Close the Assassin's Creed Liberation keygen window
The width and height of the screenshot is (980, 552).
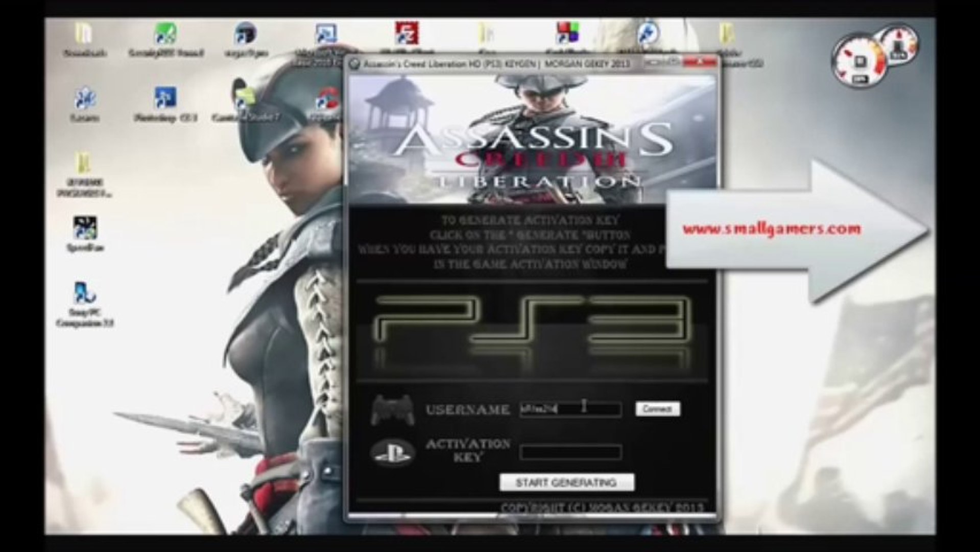[x=700, y=62]
